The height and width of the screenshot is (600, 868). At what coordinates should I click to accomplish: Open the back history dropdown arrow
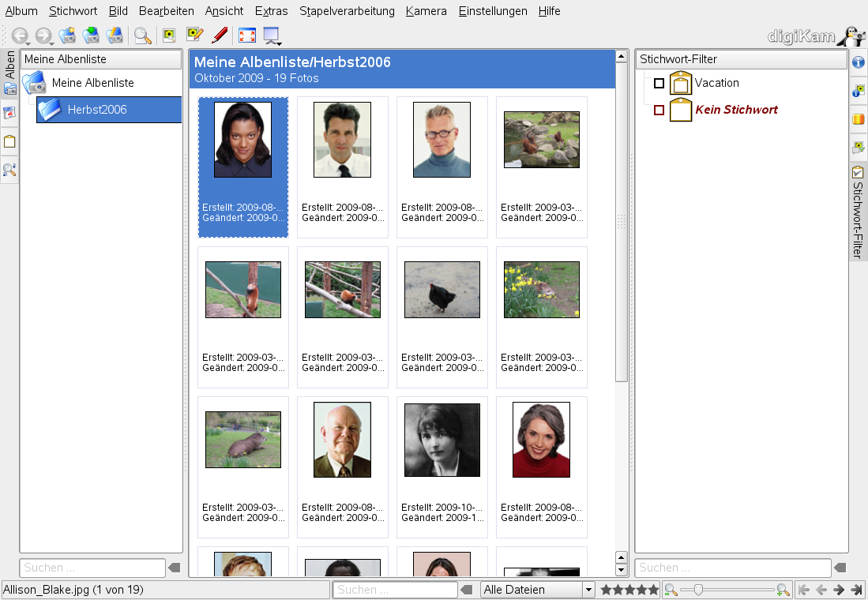click(28, 43)
